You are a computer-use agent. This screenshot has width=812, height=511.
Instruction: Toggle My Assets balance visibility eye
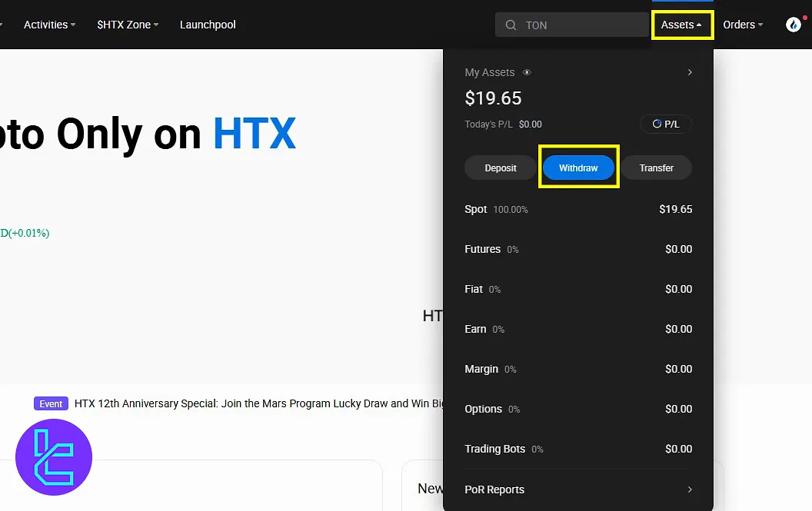tap(527, 72)
